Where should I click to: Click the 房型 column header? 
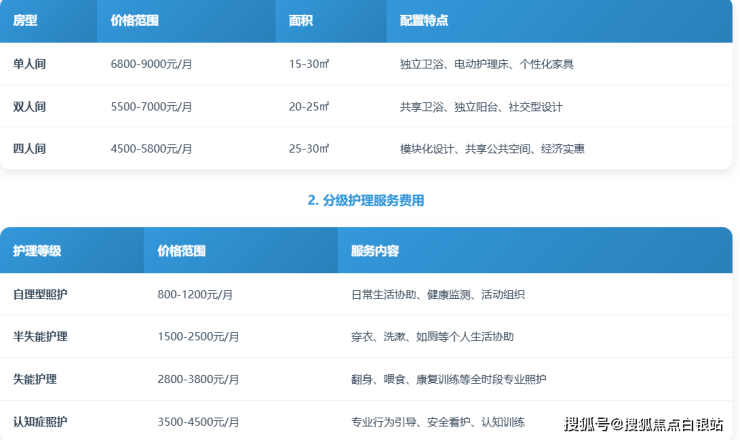pos(25,20)
